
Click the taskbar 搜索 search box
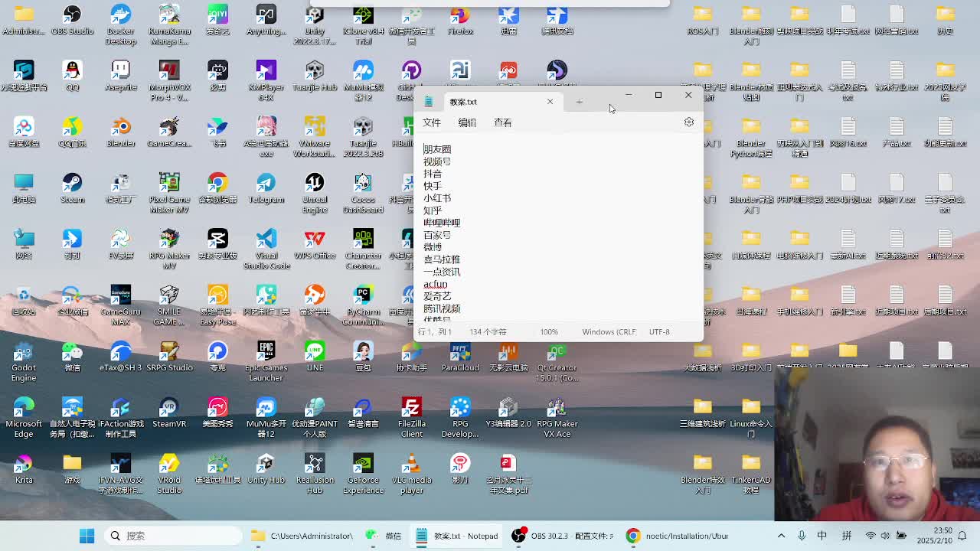pos(173,536)
